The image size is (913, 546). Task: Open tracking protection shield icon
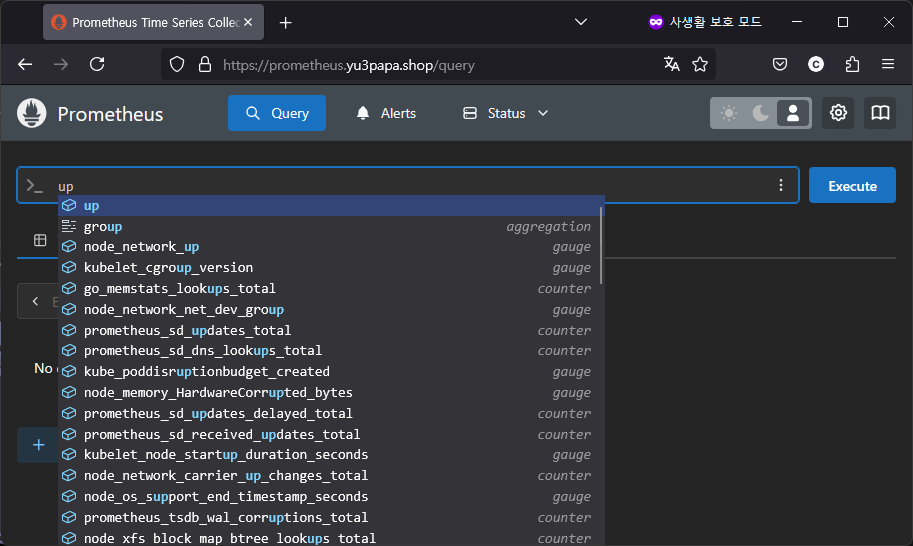tap(177, 64)
